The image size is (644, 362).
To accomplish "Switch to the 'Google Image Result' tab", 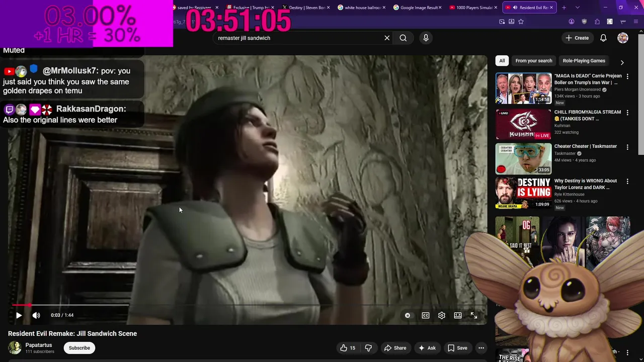I will (x=418, y=8).
